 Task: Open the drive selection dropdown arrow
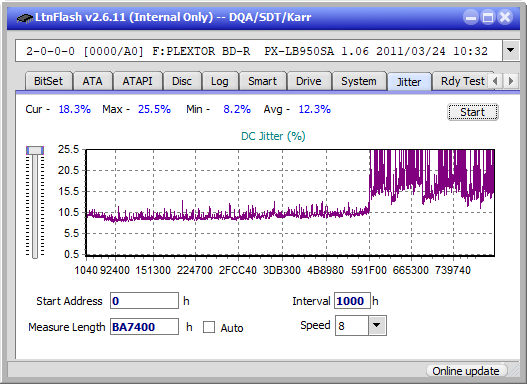pyautogui.click(x=511, y=51)
